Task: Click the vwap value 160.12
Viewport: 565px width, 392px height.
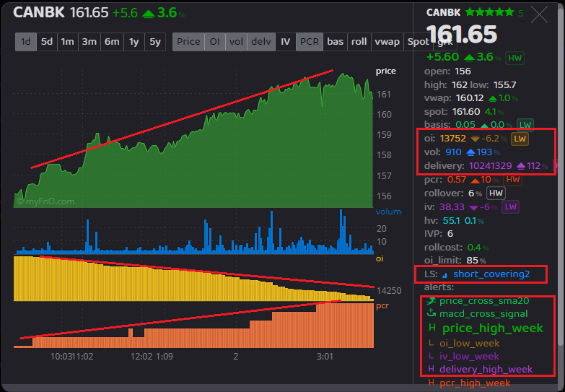Action: [470, 98]
